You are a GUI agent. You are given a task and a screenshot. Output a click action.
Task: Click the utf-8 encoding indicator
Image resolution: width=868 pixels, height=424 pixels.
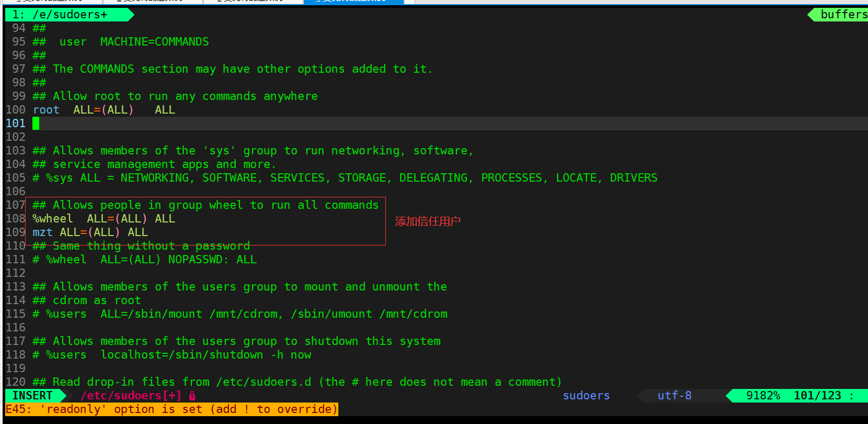pyautogui.click(x=675, y=396)
